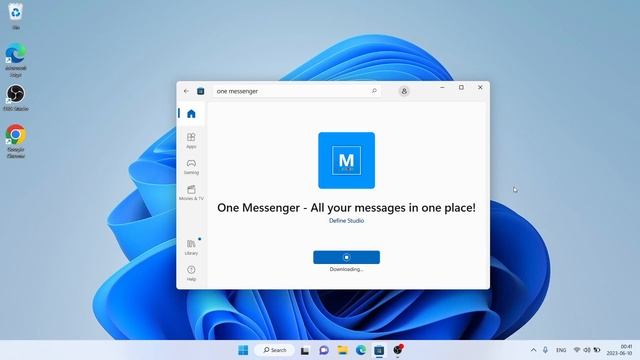Click the microphone icon in system tray

coord(545,350)
